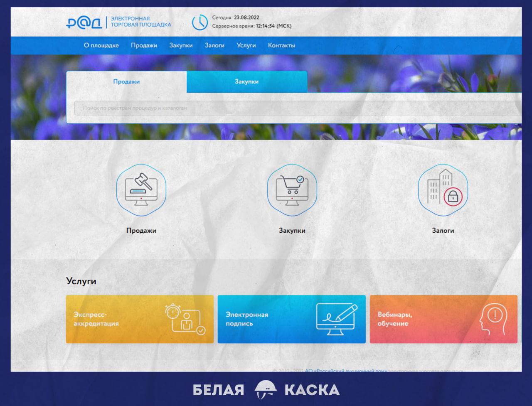Open the О площадке menu item
This screenshot has height=406, width=532.
(x=101, y=45)
